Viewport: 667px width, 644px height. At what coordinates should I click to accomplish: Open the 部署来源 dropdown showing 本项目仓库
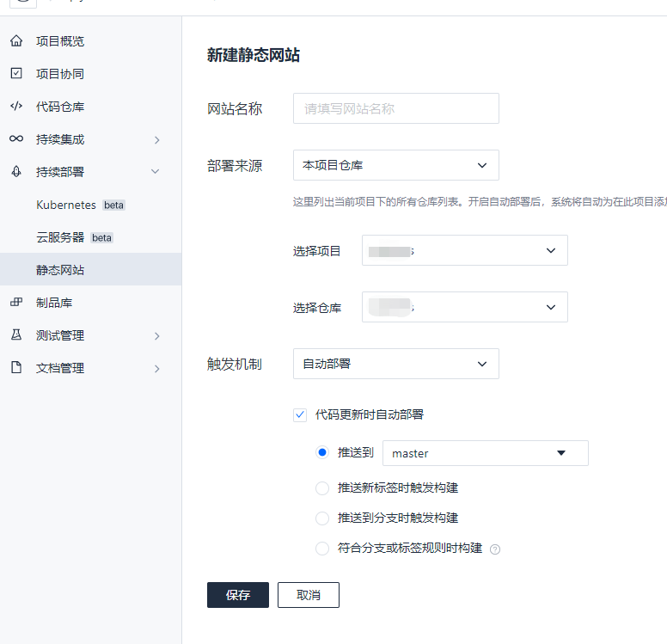coord(395,165)
